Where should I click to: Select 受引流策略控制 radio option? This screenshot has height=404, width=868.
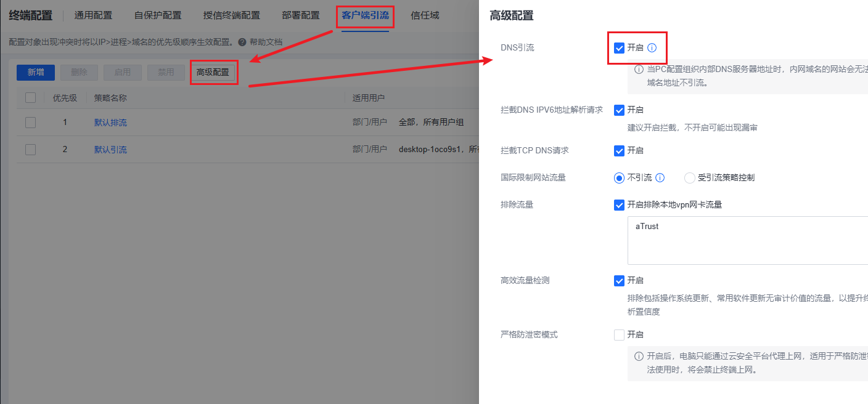click(x=690, y=178)
